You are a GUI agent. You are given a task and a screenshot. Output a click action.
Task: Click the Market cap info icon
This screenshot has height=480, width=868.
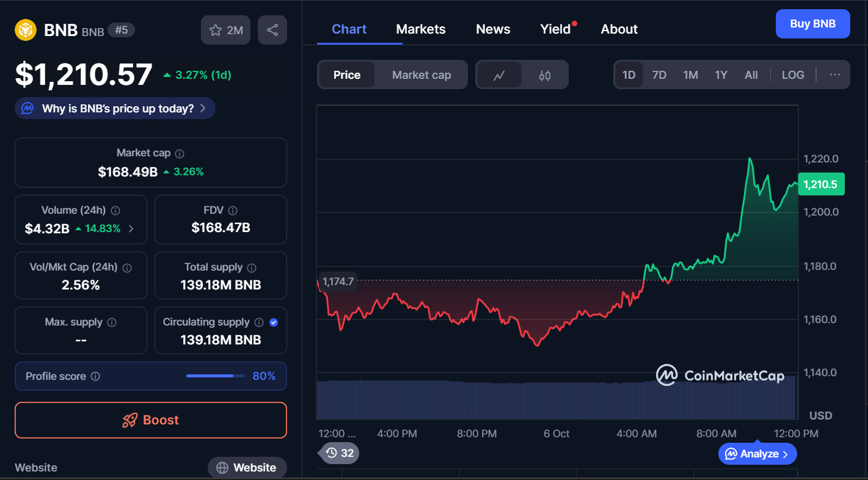pos(180,154)
